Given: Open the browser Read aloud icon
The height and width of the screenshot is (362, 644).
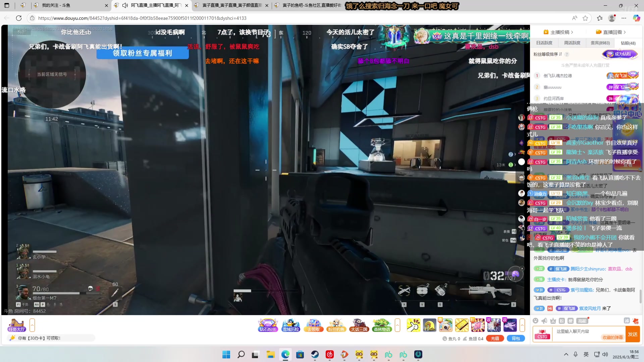Looking at the screenshot, I should point(575,18).
